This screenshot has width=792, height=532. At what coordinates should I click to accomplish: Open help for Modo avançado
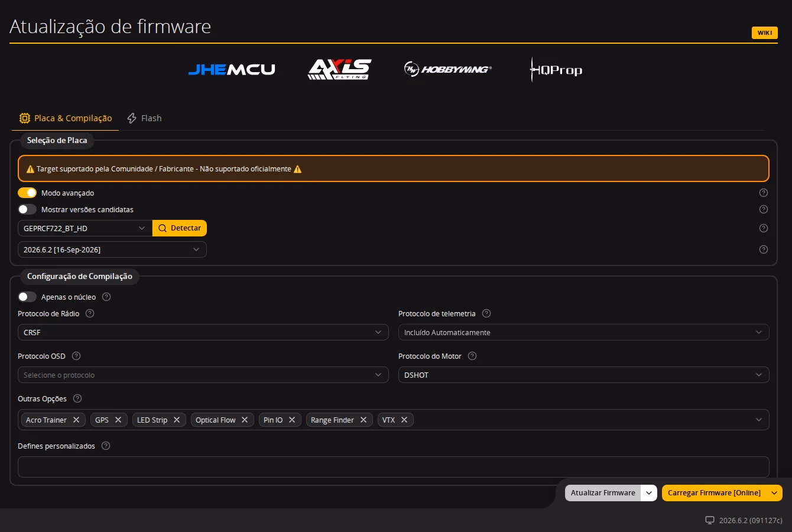click(764, 193)
